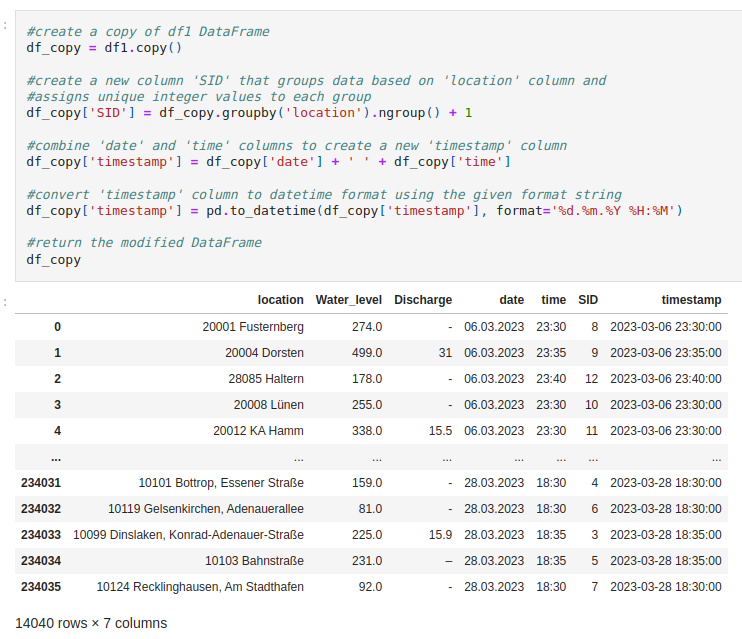
Task: Click the final 'df_copy' line in code
Action: click(54, 260)
